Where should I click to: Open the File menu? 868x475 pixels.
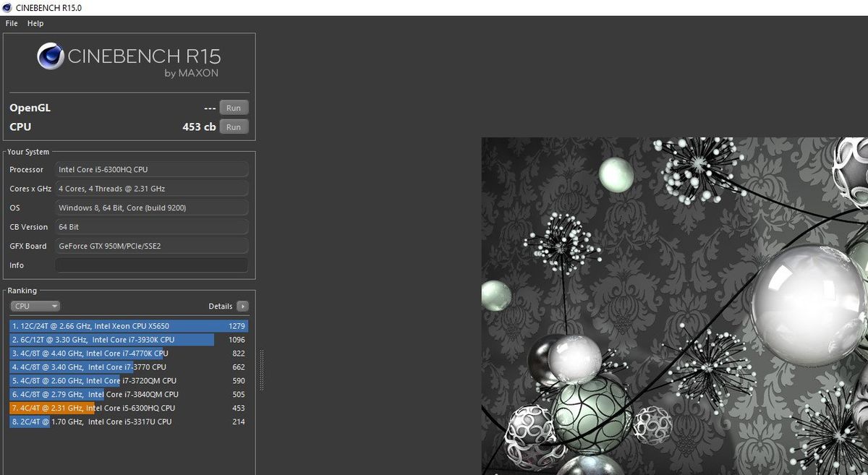click(12, 23)
